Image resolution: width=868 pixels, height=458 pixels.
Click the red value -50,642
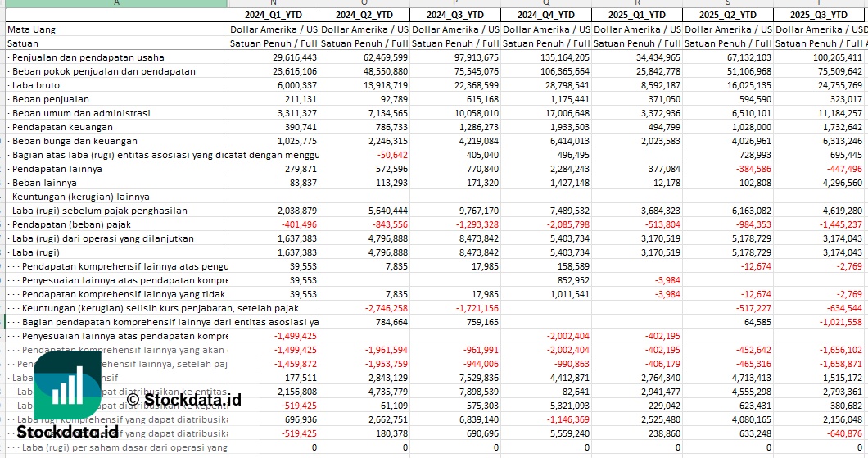(x=392, y=155)
